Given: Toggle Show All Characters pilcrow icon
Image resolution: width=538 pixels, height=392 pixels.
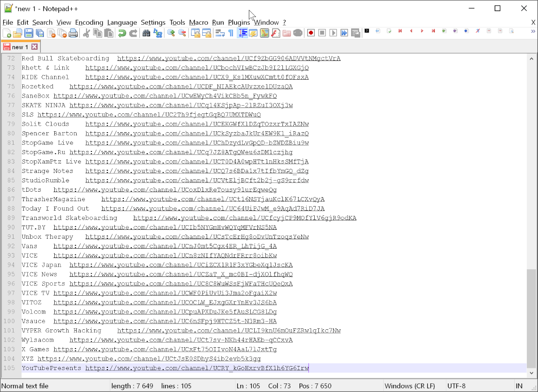Looking at the screenshot, I should click(x=231, y=33).
